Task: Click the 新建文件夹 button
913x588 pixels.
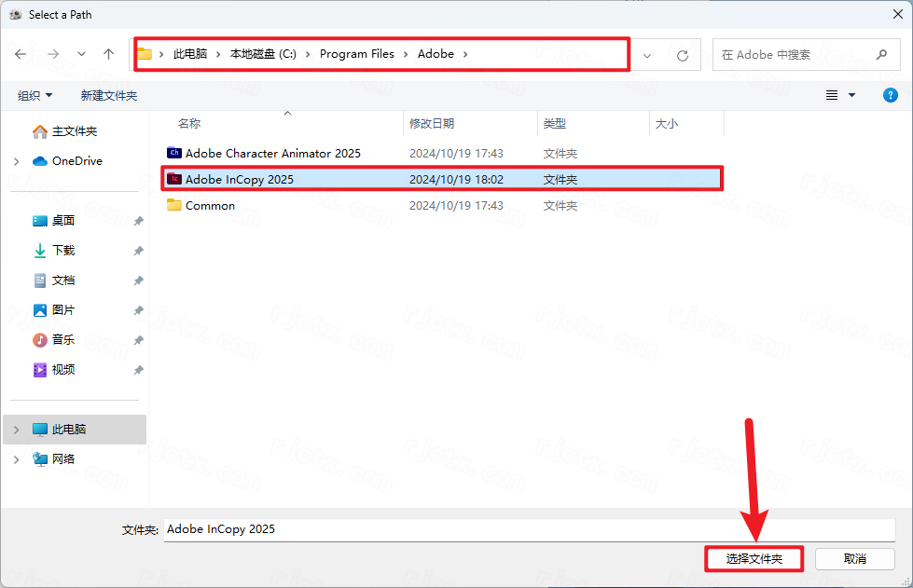Action: (108, 94)
